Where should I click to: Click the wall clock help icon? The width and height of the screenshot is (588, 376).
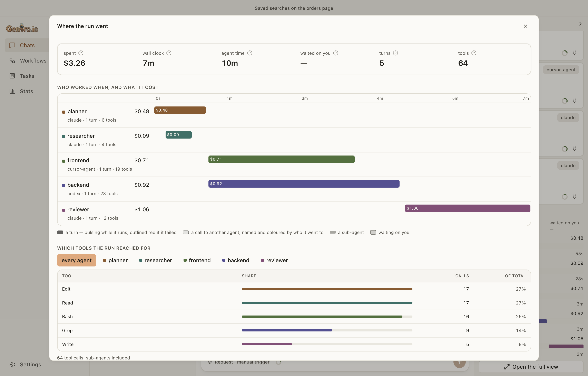pos(169,53)
